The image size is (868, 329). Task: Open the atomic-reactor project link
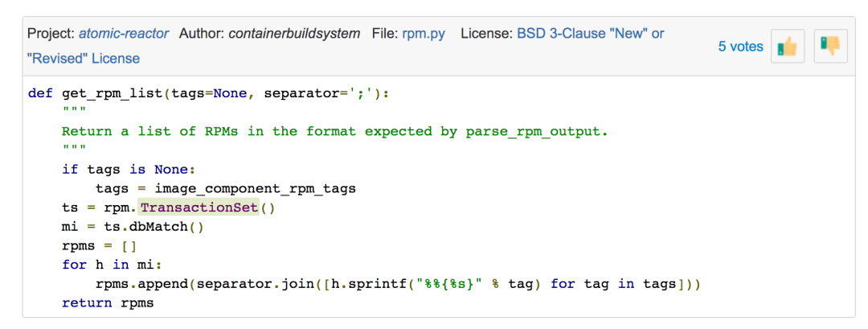(124, 34)
